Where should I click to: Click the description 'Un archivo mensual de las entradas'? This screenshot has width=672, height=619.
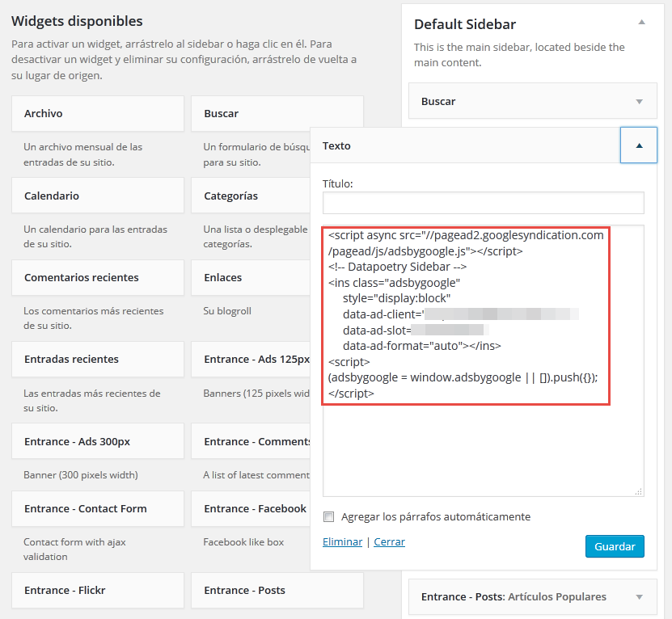82,154
